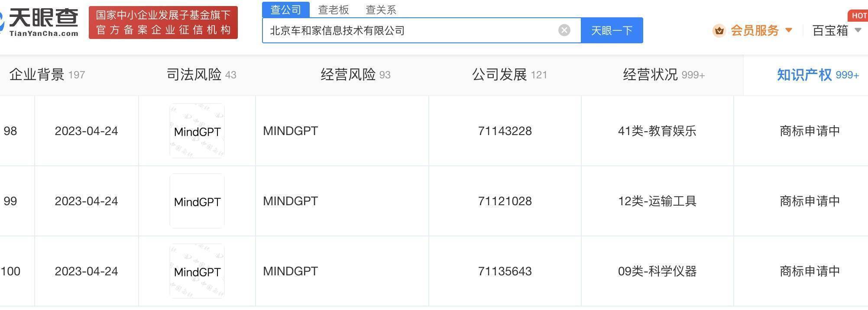This screenshot has width=868, height=310.
Task: Open the 经营状况 tab
Action: point(664,75)
